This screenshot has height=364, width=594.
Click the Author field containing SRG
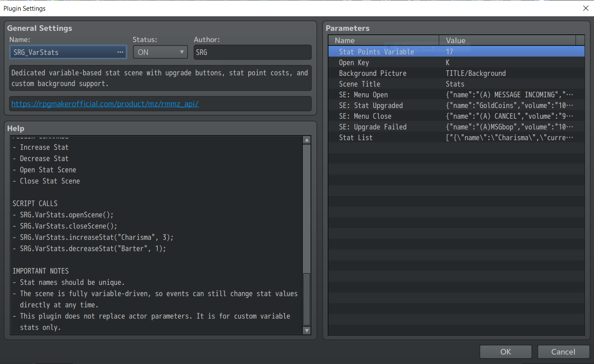coord(253,52)
